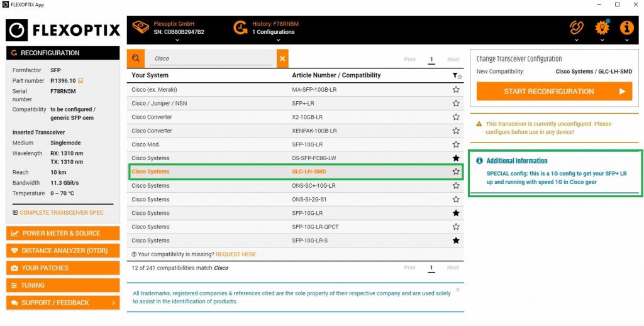Expand the chevron below History configurations
The image size is (644, 326).
[278, 40]
